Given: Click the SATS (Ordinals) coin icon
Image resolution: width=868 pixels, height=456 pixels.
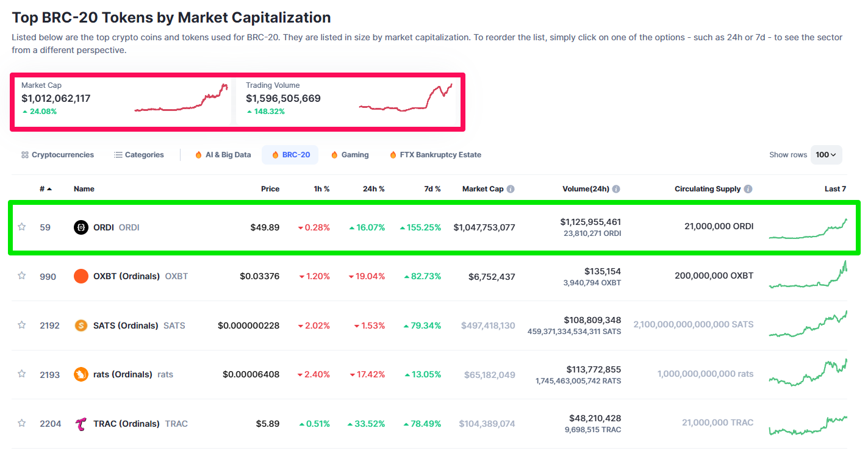Looking at the screenshot, I should (81, 326).
